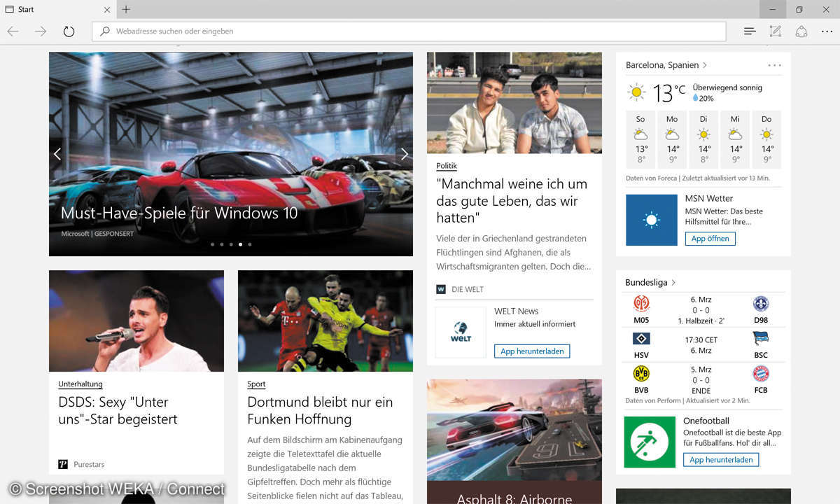
Task: Read the DSDS "Unter uns"-Star article
Action: click(118, 411)
